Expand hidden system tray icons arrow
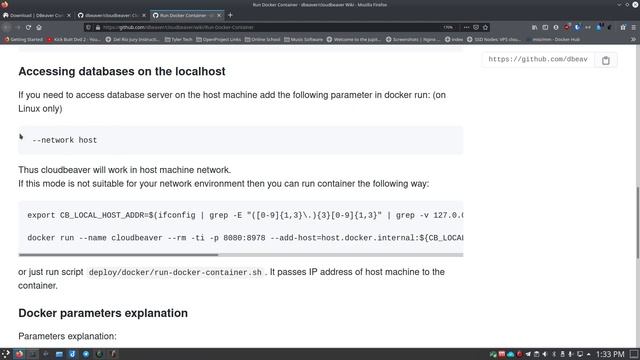 589,354
